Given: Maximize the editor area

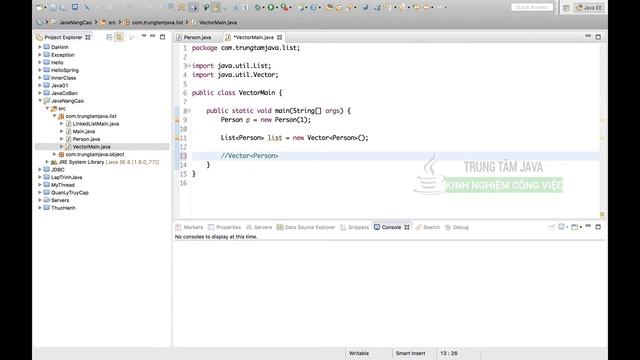Looking at the screenshot, I should click(598, 37).
